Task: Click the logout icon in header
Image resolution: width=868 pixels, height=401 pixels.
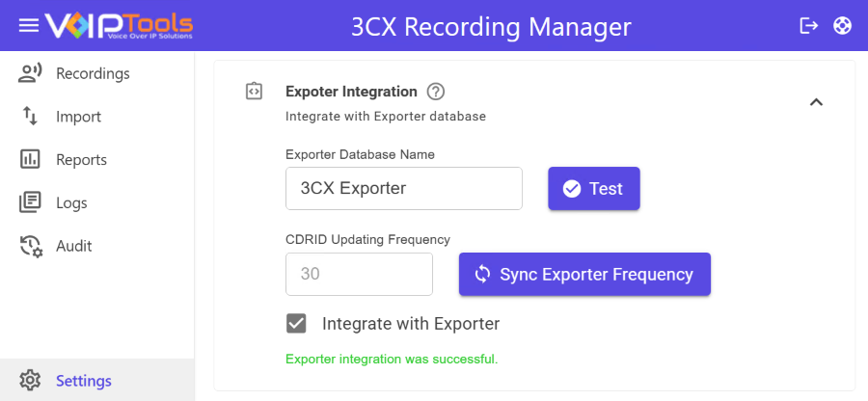Action: click(809, 25)
